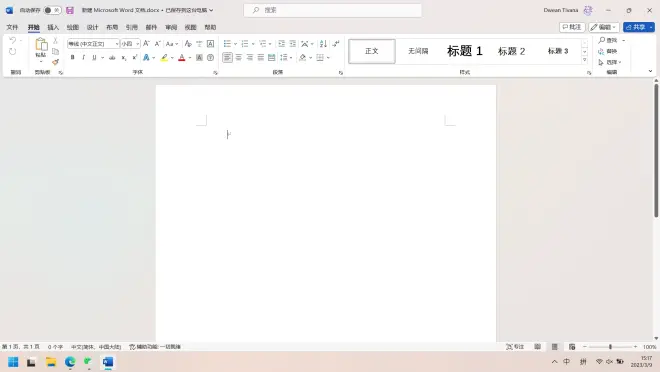Apply distributed alignment
Screen dimensions: 660x372
click(x=271, y=57)
